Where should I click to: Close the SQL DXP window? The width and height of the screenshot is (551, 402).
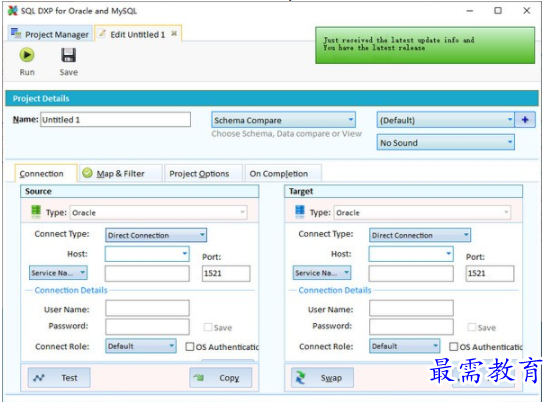click(x=526, y=11)
